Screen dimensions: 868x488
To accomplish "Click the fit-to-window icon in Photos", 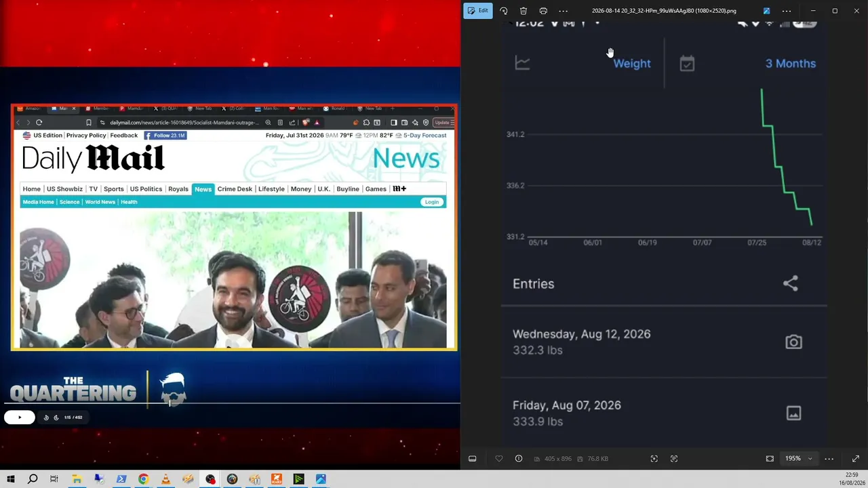I will tap(770, 459).
